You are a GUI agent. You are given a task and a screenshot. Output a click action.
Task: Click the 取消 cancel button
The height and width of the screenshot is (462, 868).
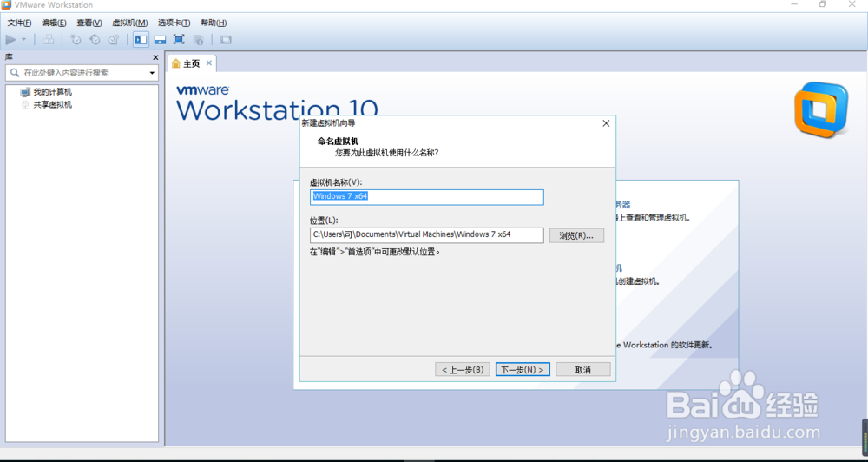(583, 369)
